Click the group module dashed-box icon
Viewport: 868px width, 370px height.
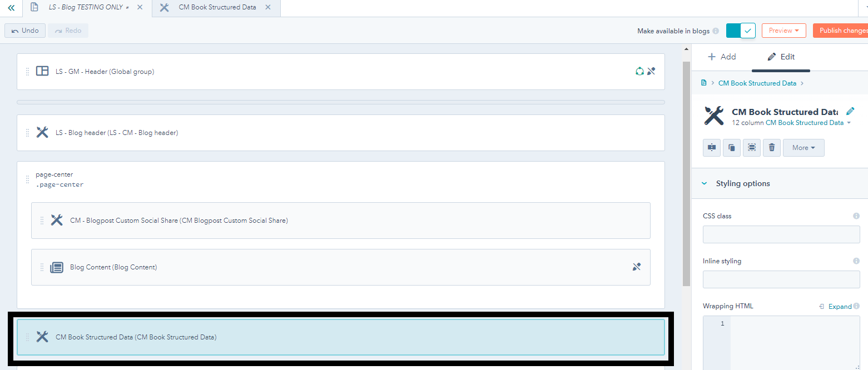click(752, 148)
